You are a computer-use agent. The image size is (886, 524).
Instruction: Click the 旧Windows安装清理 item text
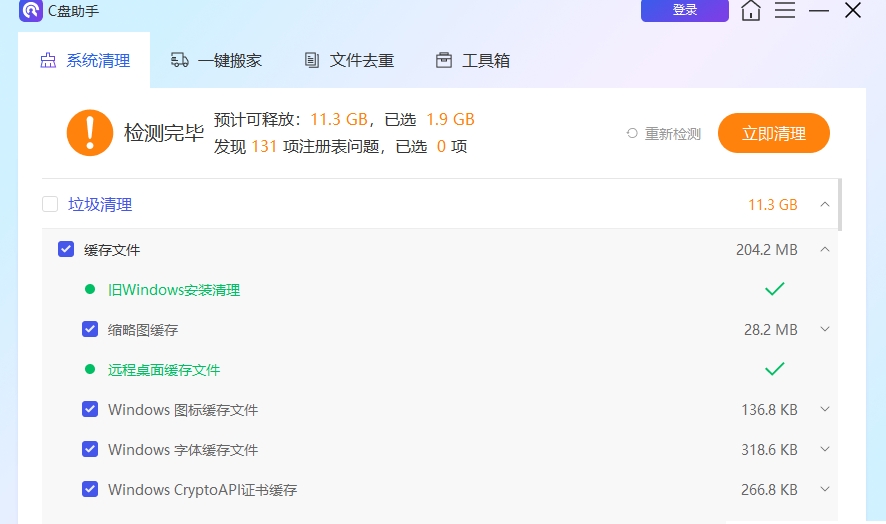174,290
